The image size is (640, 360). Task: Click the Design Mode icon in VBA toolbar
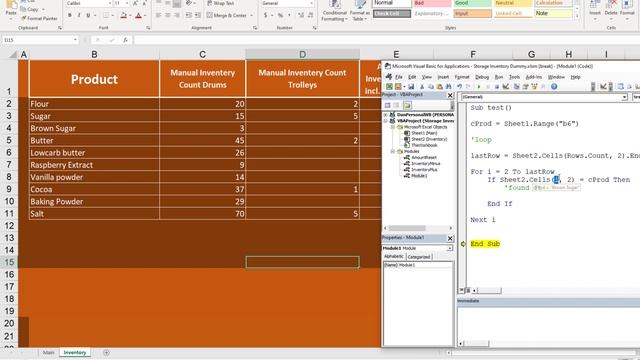[x=506, y=87]
